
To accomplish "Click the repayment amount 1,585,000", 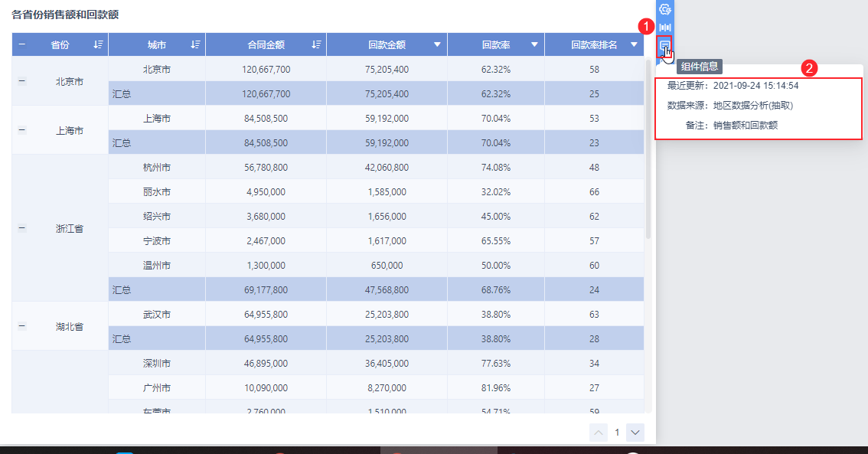I will pos(387,191).
